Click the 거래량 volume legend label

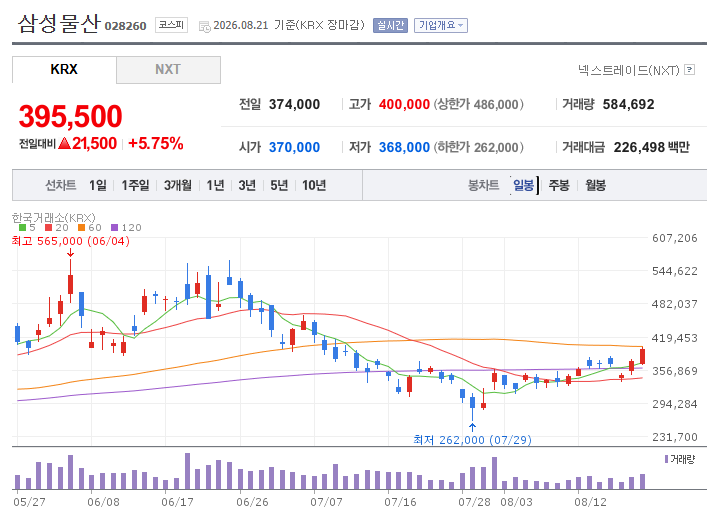point(683,459)
